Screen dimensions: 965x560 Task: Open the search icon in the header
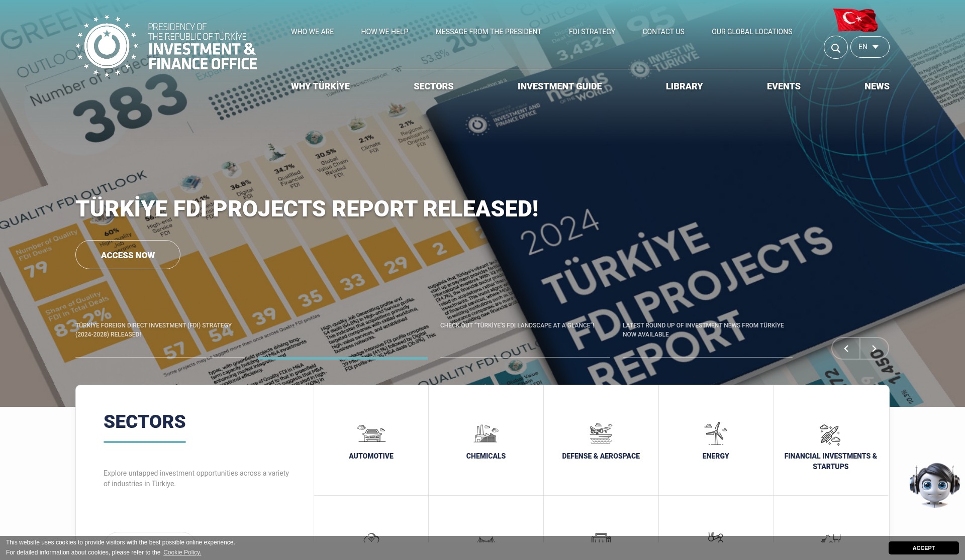coord(835,47)
